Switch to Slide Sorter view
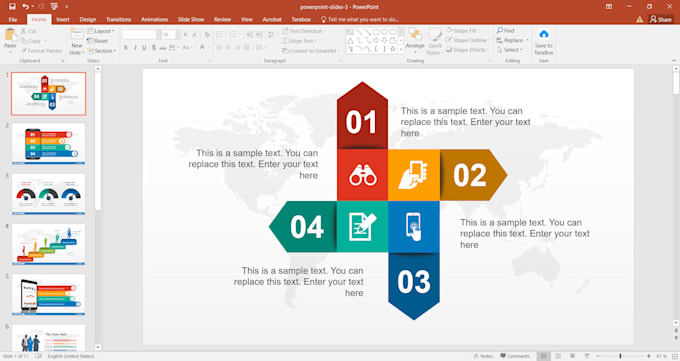The height and width of the screenshot is (361, 680). (558, 356)
